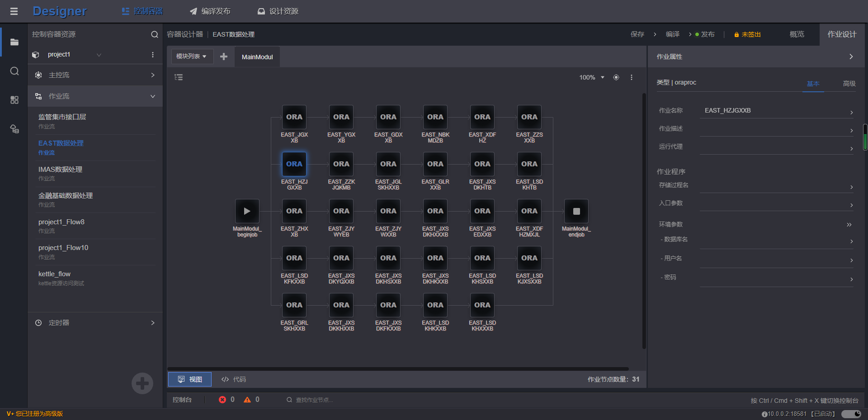Select the EAST_XDFHZMXJL ORA node
This screenshot has width=868, height=420.
click(x=529, y=211)
